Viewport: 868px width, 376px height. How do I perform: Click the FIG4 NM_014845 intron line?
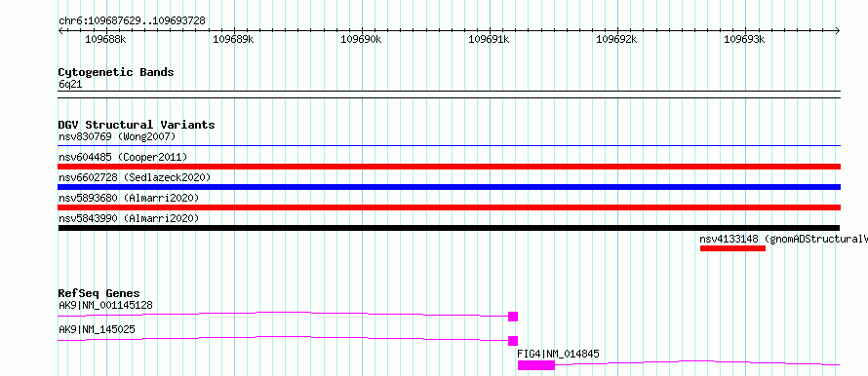point(697,362)
